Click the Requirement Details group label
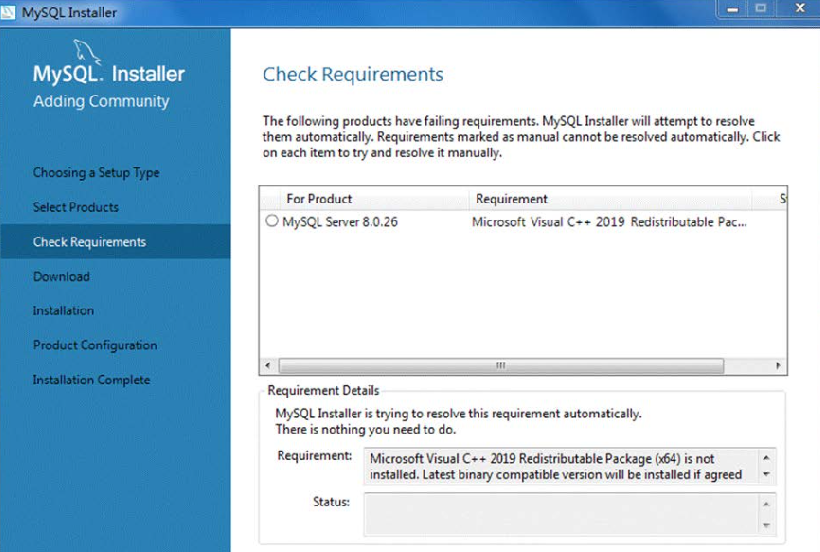The width and height of the screenshot is (820, 552). coord(323,390)
